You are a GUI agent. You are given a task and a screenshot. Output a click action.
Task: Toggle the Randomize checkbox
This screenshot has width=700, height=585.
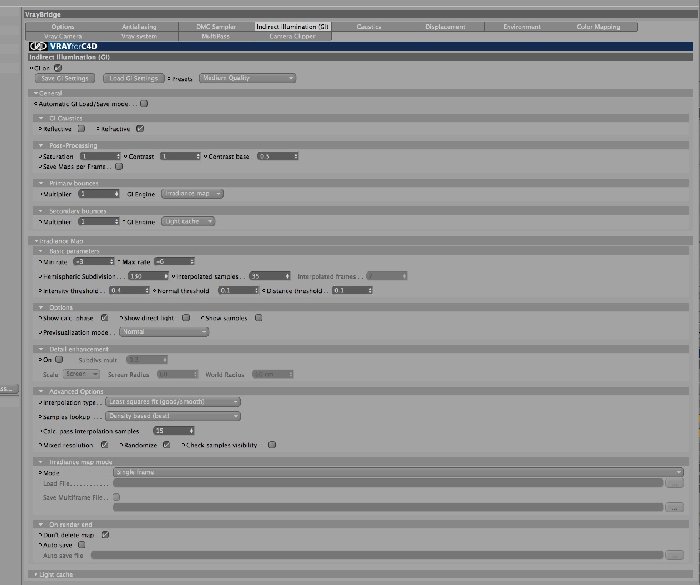(x=166, y=445)
